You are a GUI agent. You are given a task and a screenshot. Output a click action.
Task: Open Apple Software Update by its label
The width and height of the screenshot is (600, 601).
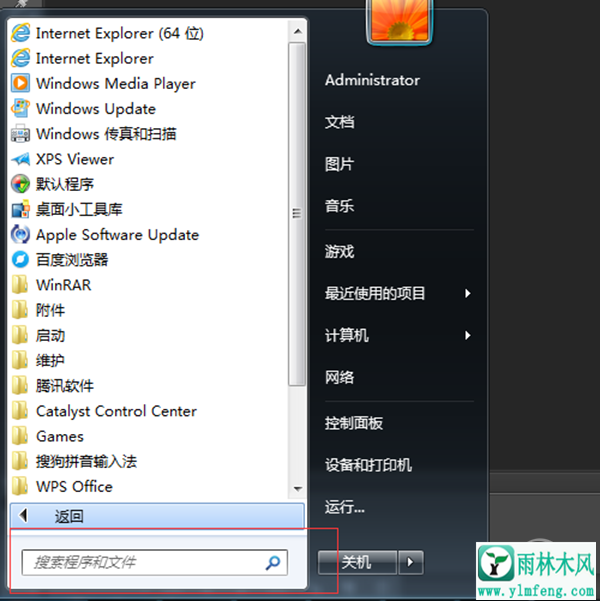[x=117, y=235]
